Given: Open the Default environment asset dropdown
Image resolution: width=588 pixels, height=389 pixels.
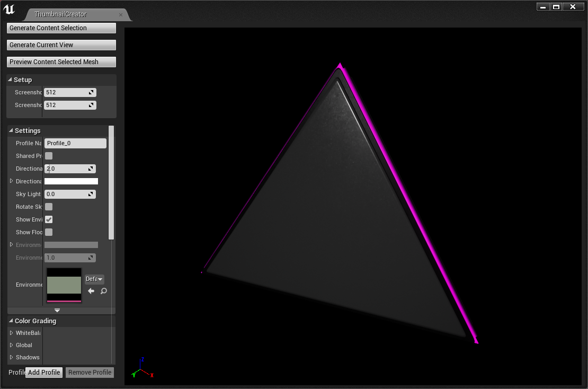Looking at the screenshot, I should 94,279.
